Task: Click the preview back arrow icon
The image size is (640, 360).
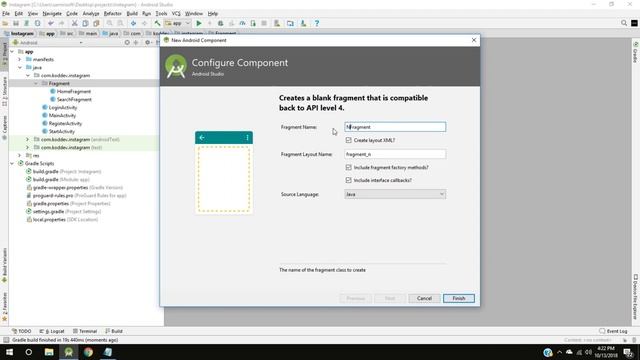Action: (202, 138)
